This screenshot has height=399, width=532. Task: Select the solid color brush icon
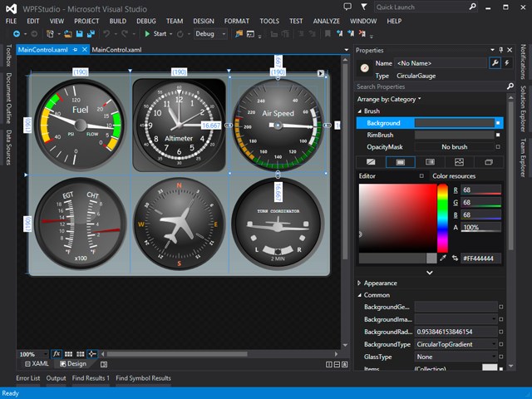[400, 162]
